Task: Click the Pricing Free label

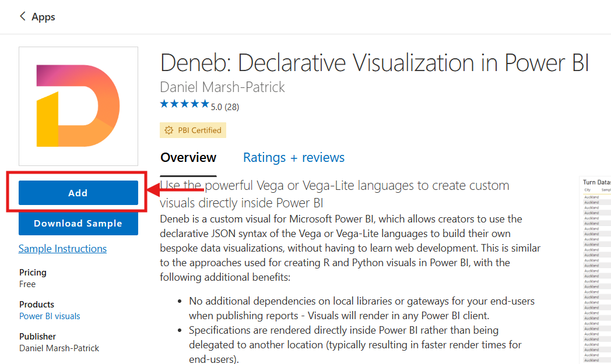Action: point(33,278)
